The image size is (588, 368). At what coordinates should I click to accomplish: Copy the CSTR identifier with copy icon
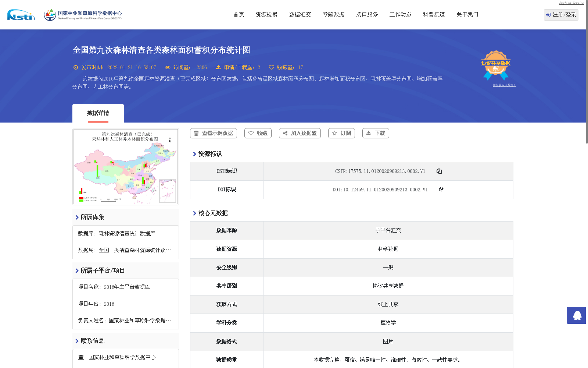[439, 171]
